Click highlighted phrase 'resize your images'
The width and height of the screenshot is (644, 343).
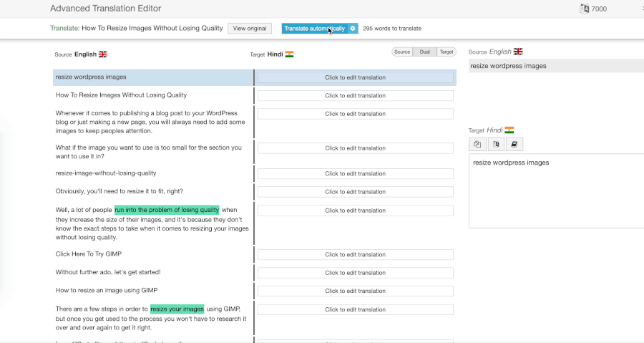177,309
